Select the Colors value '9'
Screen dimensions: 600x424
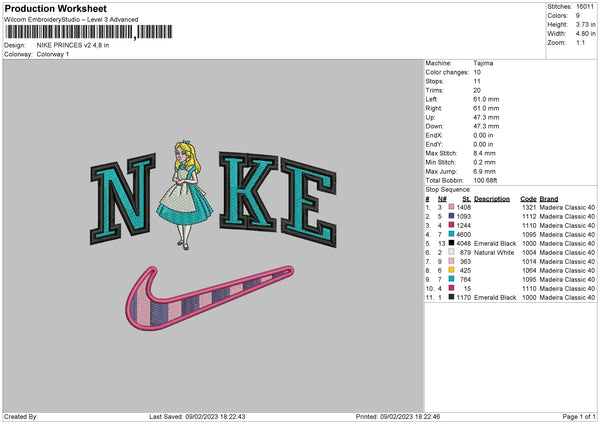coord(578,16)
